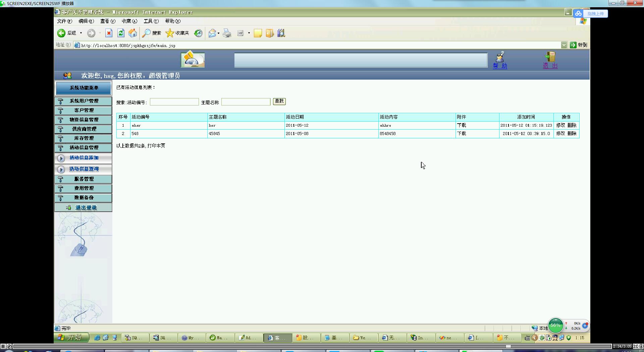Image resolution: width=644 pixels, height=352 pixels.
Task: Click 修改 for row eher
Action: pyautogui.click(x=560, y=125)
